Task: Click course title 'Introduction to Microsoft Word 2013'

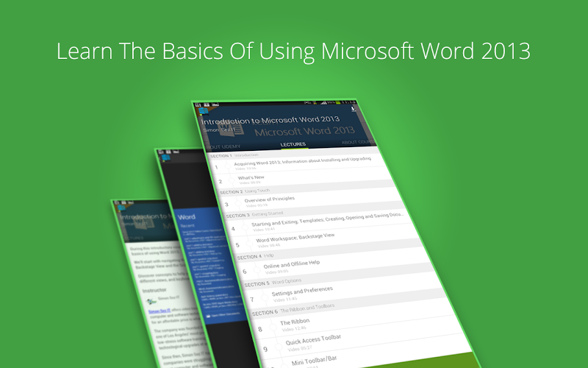Action: (x=270, y=120)
